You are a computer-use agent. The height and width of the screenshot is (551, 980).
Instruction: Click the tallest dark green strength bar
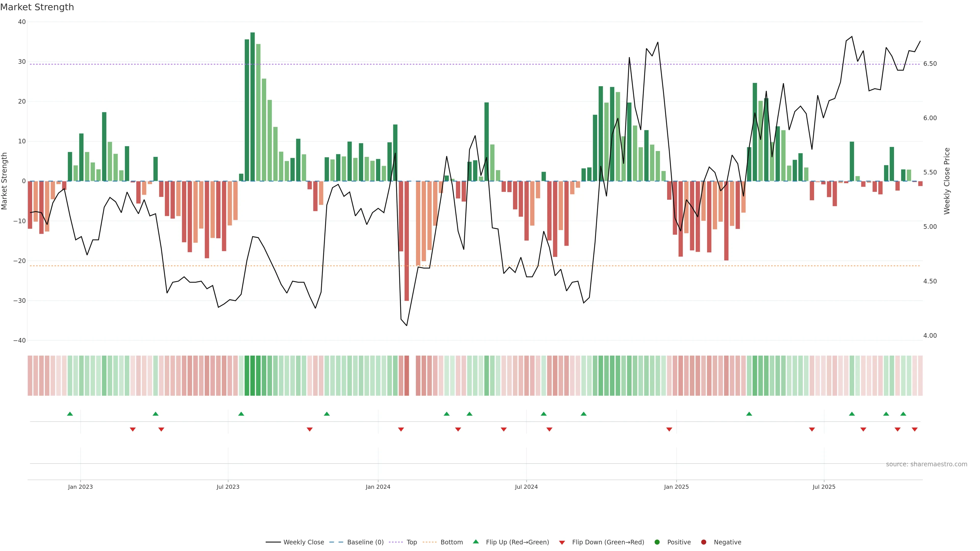[253, 106]
